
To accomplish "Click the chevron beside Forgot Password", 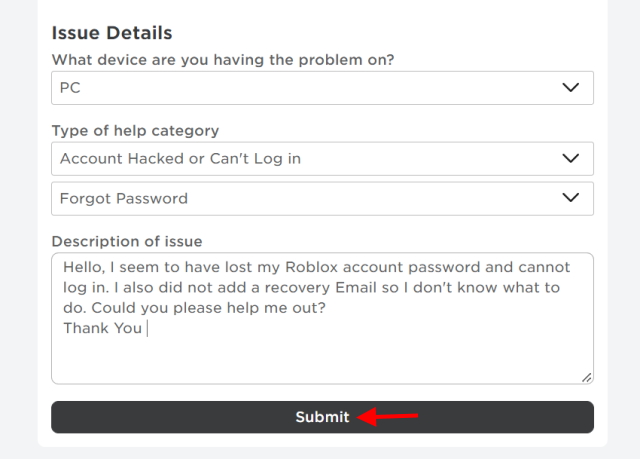I will pos(571,198).
